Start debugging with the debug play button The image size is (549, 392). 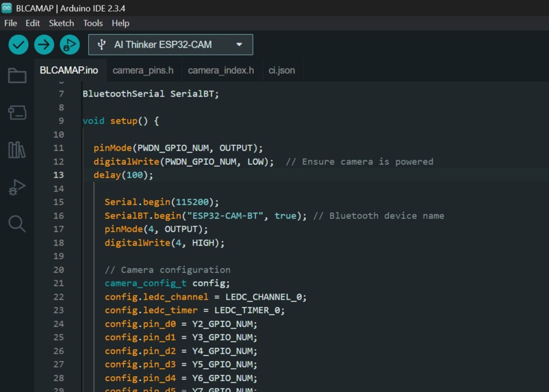coord(70,44)
